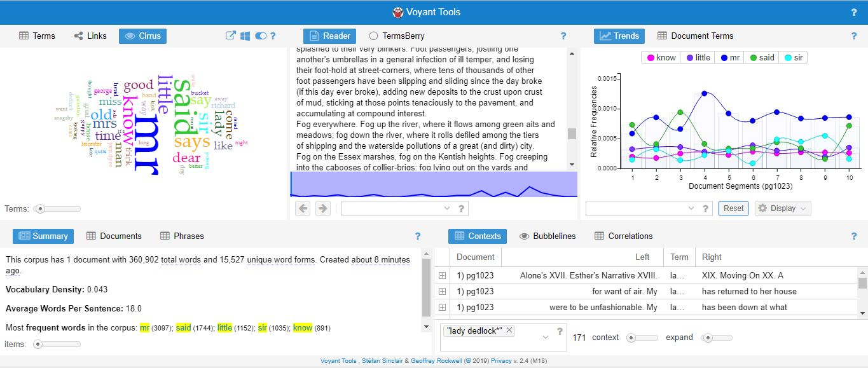
Task: Expand the context row "were to be unfashionable. My"
Action: point(442,307)
